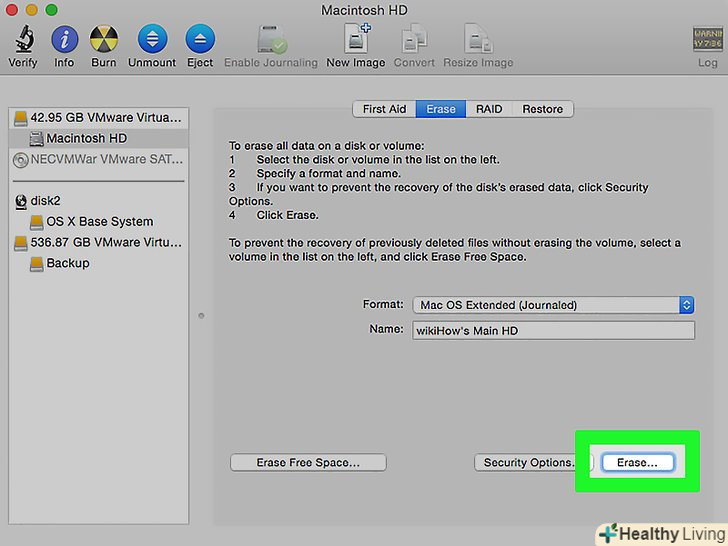This screenshot has height=546, width=728.
Task: Click the Erase... button
Action: tap(637, 462)
